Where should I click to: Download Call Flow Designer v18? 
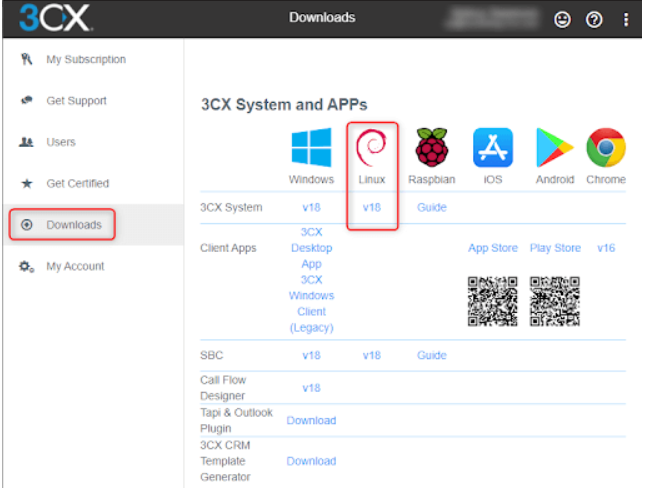(311, 388)
